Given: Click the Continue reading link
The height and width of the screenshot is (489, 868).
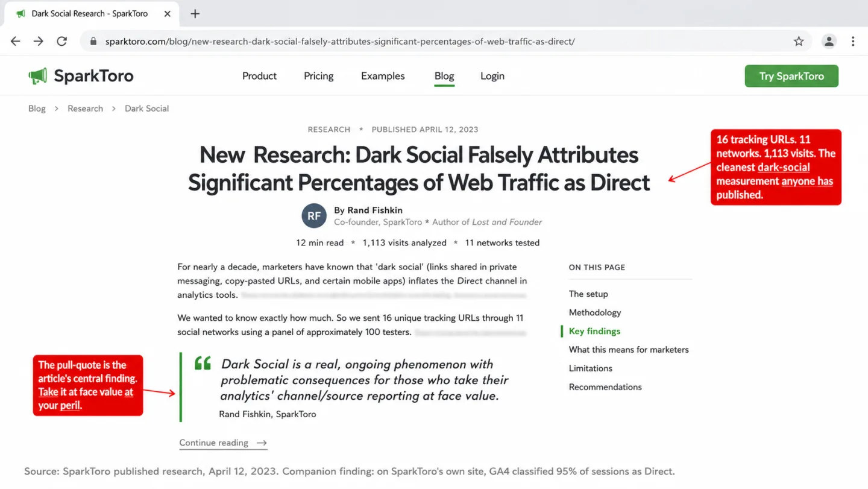Looking at the screenshot, I should [x=223, y=443].
